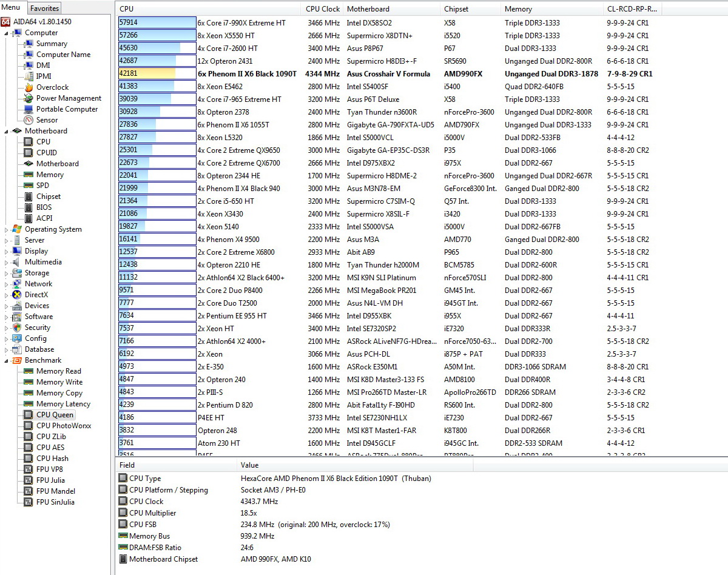Open the DirectX tree item

pyautogui.click(x=36, y=295)
